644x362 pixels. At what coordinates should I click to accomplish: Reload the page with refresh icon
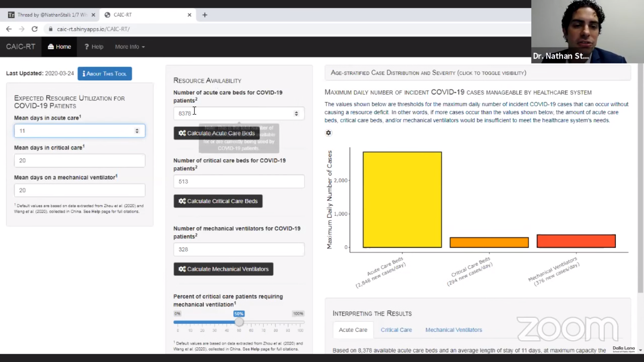click(x=35, y=29)
